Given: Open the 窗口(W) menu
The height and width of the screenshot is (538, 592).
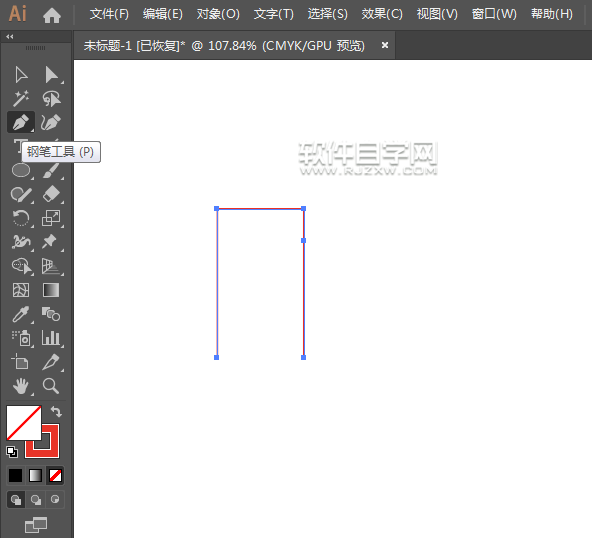Looking at the screenshot, I should (494, 14).
